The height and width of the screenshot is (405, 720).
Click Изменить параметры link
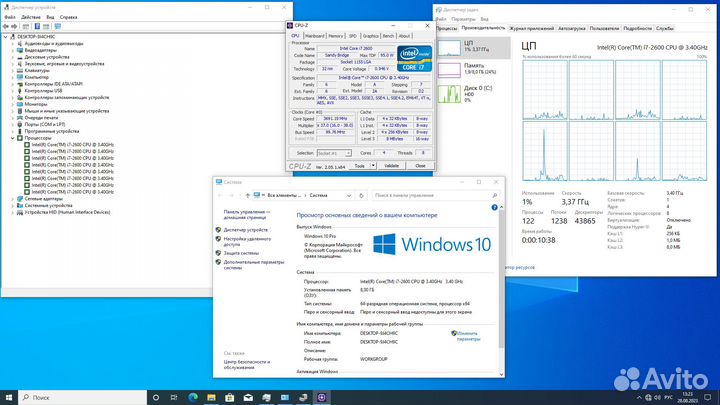click(x=468, y=336)
